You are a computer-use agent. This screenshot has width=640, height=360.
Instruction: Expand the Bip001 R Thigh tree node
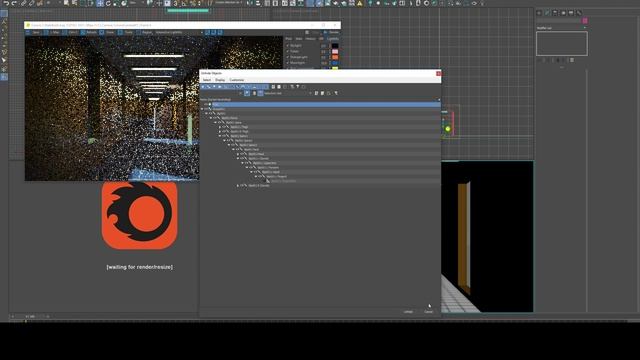pos(220,131)
